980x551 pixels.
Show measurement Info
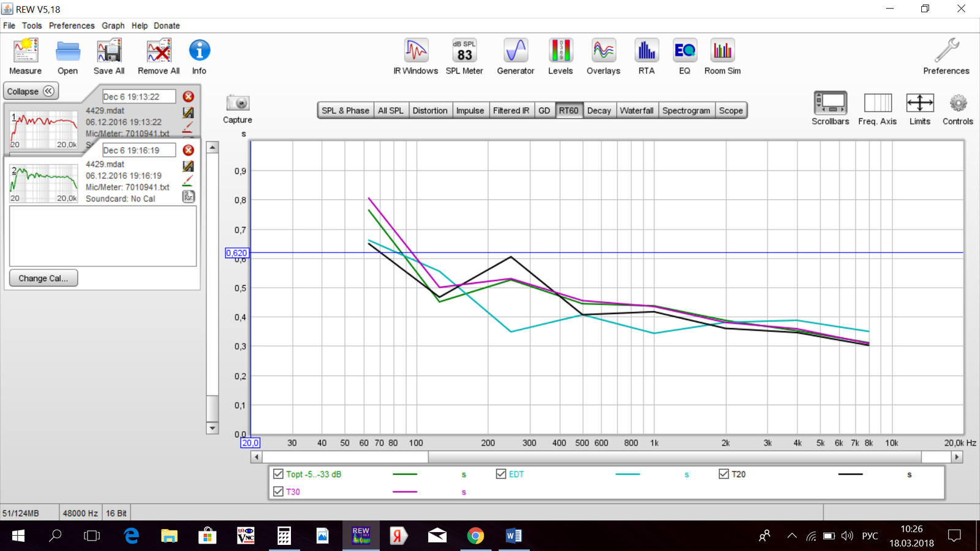[199, 56]
